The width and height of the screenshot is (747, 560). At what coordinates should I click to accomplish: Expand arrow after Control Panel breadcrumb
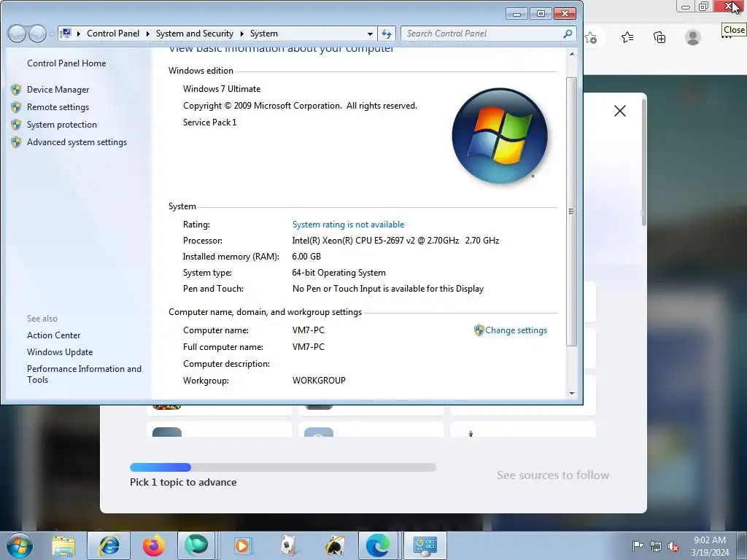coord(147,34)
